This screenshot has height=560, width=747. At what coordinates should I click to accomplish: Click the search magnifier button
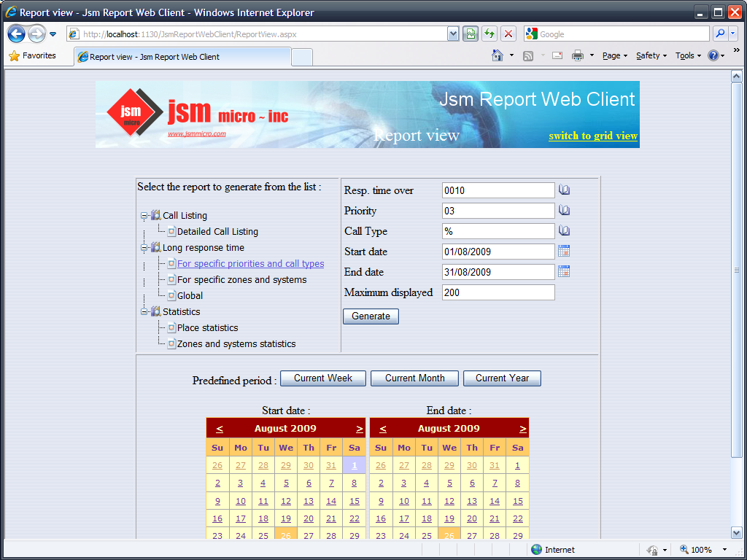[720, 34]
